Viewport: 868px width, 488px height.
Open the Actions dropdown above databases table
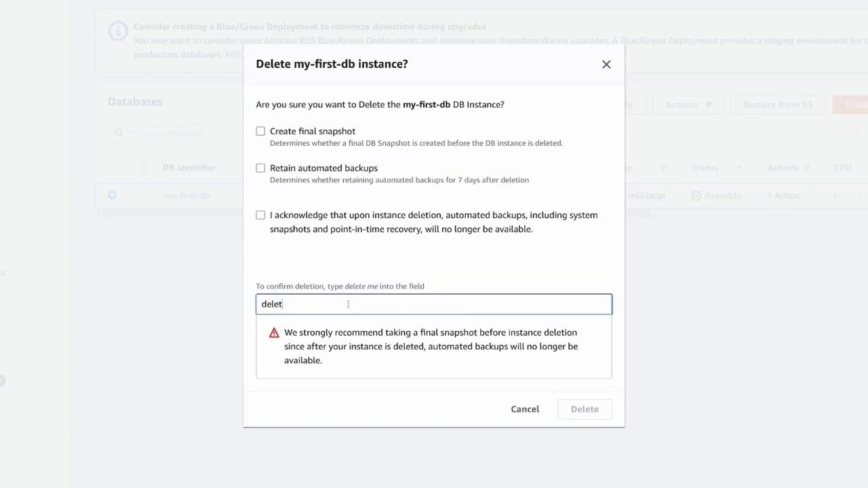tap(688, 104)
